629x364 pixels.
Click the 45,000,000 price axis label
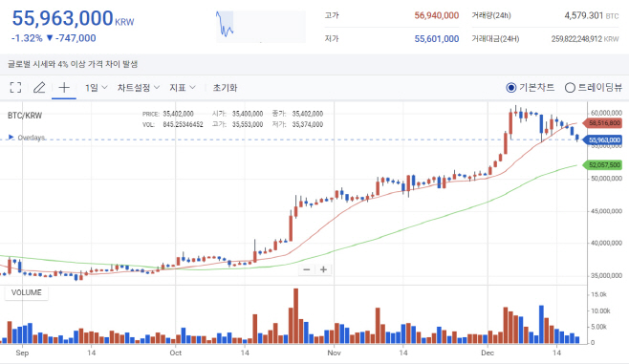pyautogui.click(x=606, y=211)
